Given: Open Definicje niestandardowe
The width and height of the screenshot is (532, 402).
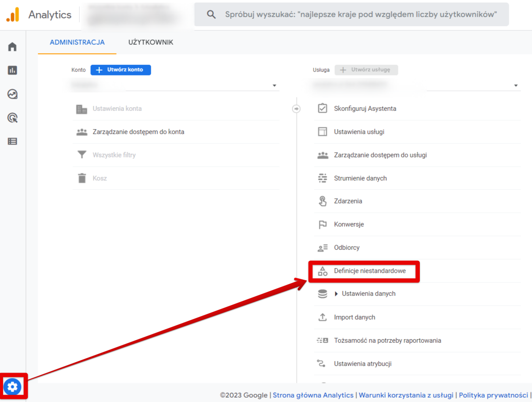Looking at the screenshot, I should [369, 271].
